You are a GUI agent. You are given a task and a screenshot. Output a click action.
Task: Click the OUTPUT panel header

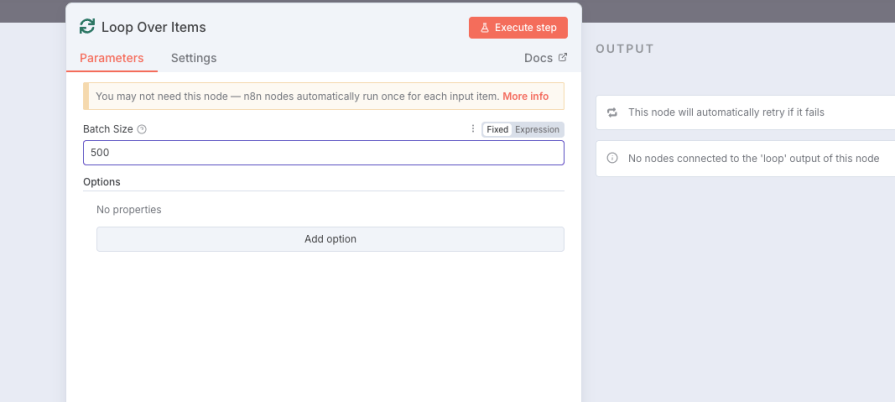coord(624,49)
